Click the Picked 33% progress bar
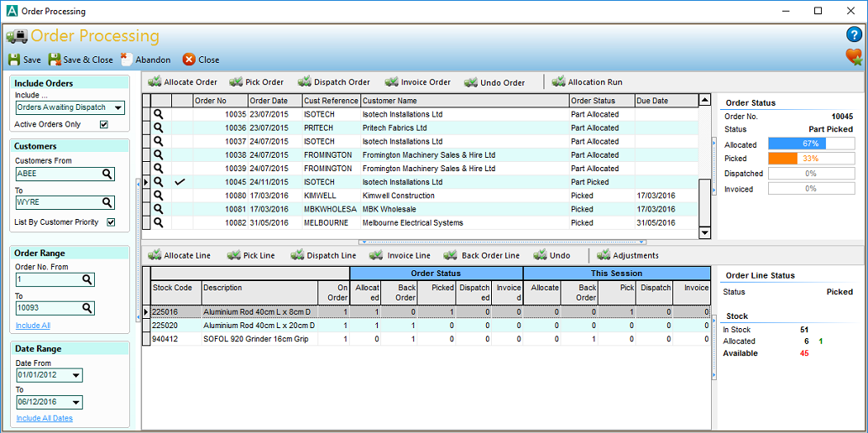Viewport: 868px width, 433px height. tap(812, 159)
